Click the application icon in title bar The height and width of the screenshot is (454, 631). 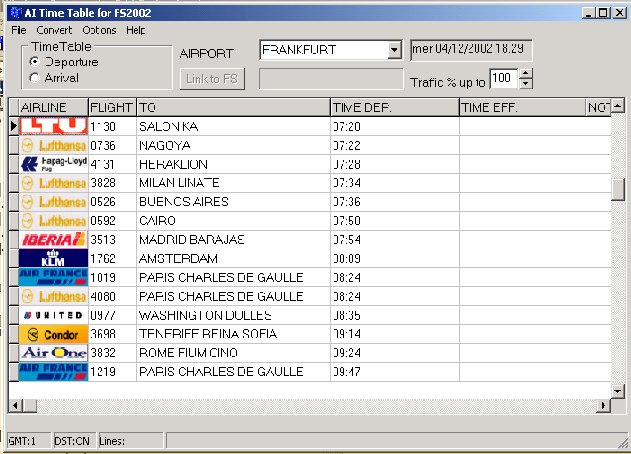[x=16, y=13]
